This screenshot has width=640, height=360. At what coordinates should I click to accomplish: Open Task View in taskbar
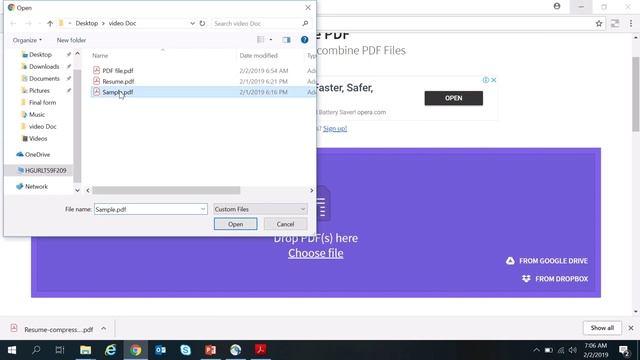coord(60,350)
